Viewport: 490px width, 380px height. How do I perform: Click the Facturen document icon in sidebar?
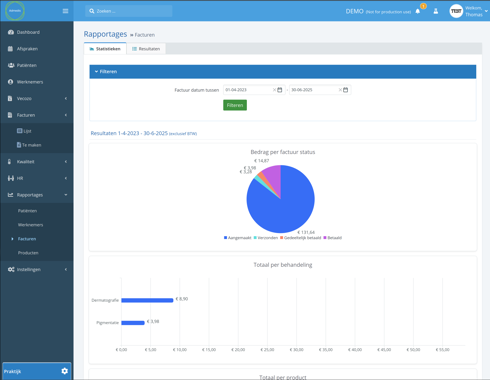[10, 115]
